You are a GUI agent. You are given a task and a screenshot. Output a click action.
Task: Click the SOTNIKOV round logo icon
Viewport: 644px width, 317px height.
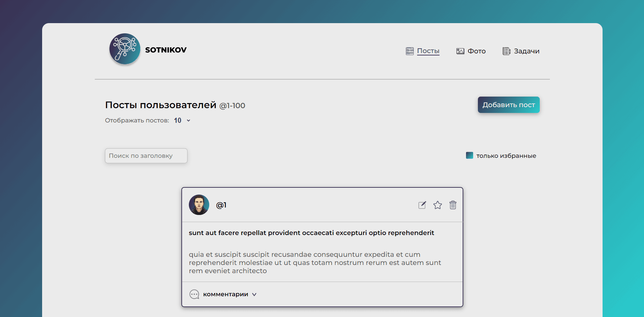[x=125, y=49]
